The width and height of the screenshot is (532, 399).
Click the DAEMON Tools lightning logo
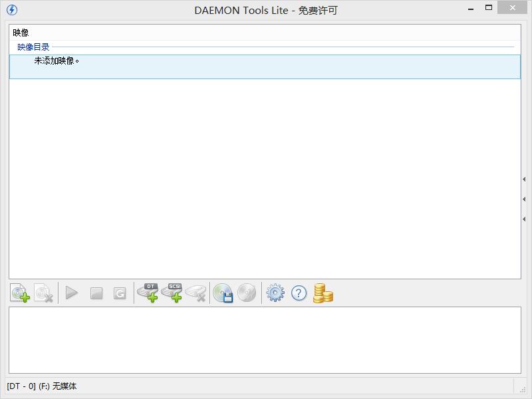12,10
